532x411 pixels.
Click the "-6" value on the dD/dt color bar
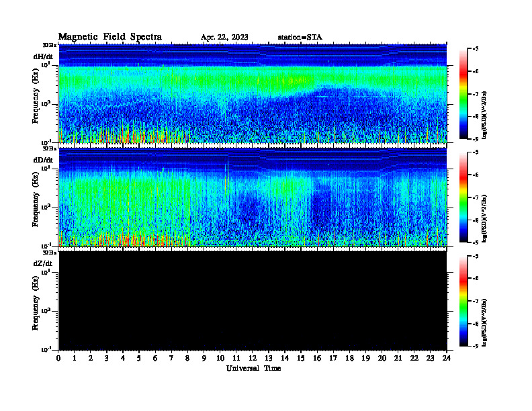(x=476, y=175)
